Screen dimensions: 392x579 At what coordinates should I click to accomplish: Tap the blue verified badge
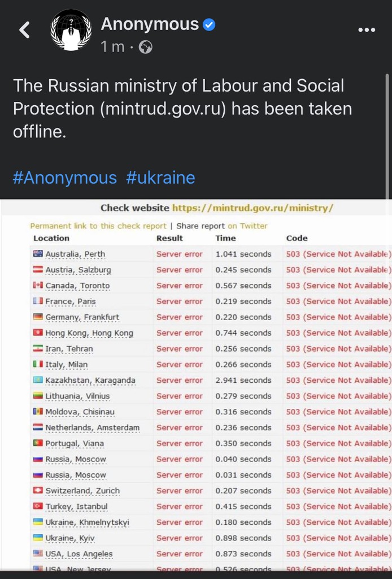click(x=209, y=25)
